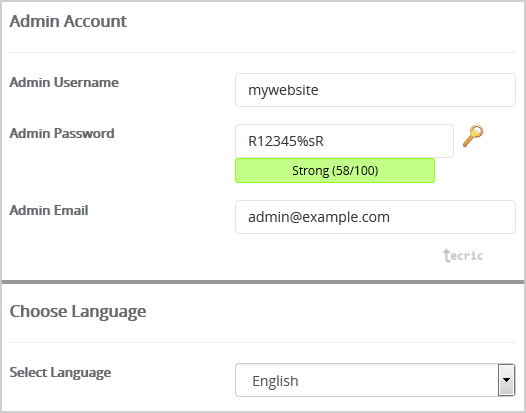Click the thin line under Choose Language heading
526x413 pixels.
click(262, 343)
